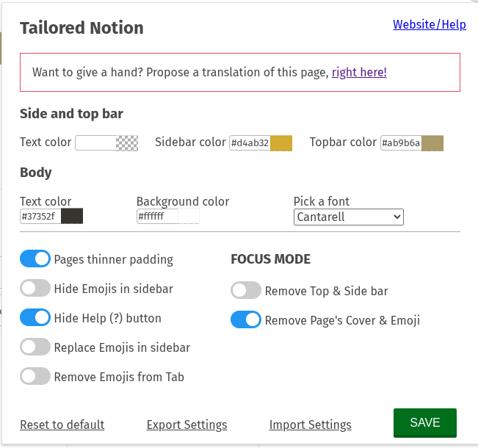Enable Remove Emojis from Tab
The height and width of the screenshot is (448, 478).
[x=35, y=376]
